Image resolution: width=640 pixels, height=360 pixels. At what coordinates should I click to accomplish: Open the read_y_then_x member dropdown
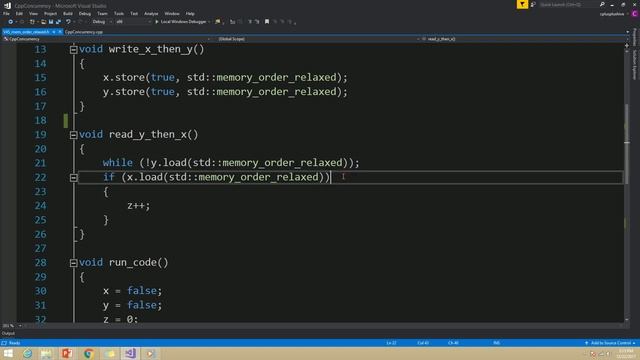pyautogui.click(x=524, y=39)
